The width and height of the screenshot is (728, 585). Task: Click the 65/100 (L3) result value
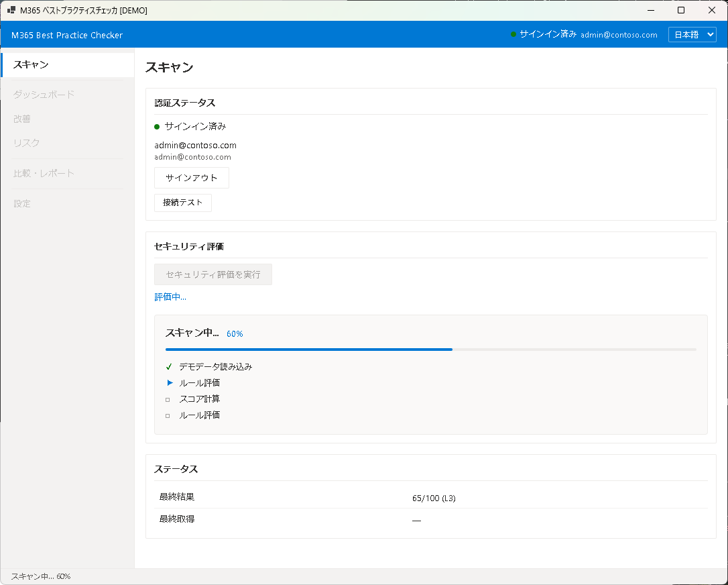pos(434,498)
